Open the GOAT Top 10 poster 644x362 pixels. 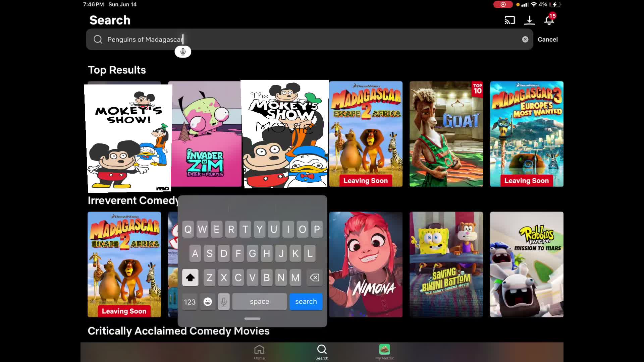pos(446,134)
